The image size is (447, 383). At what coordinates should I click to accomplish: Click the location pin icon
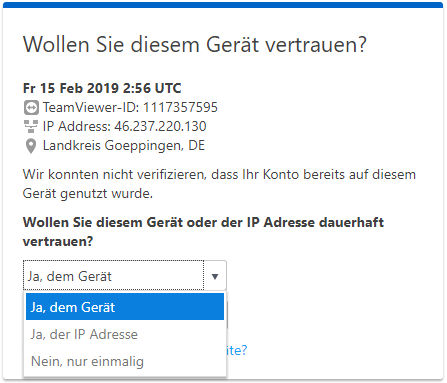click(x=31, y=146)
